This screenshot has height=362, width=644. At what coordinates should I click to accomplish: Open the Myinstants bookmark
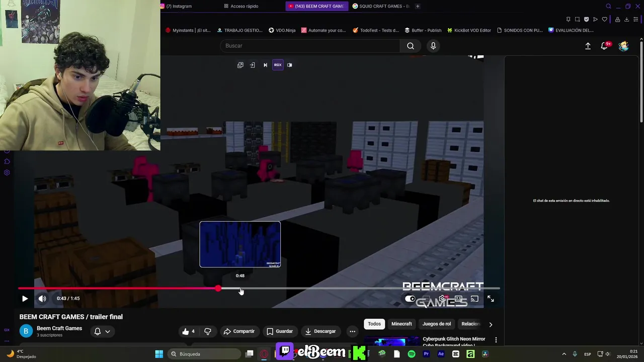(188, 30)
